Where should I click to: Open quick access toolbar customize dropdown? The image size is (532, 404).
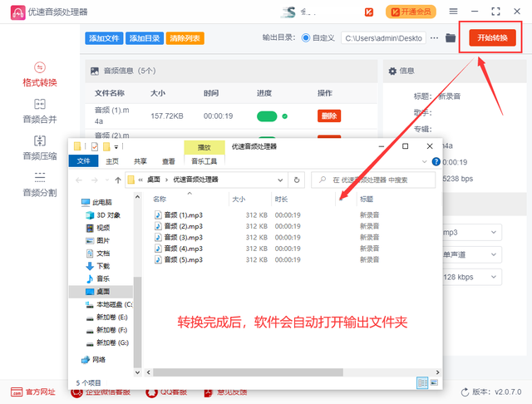116,146
